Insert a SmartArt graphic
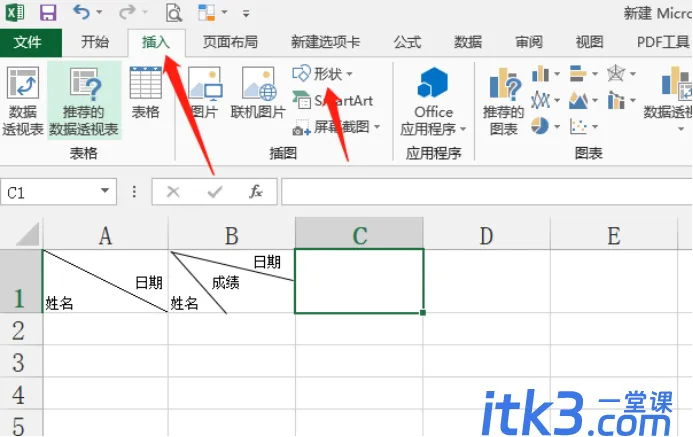Image resolution: width=693 pixels, height=437 pixels. pos(333,101)
